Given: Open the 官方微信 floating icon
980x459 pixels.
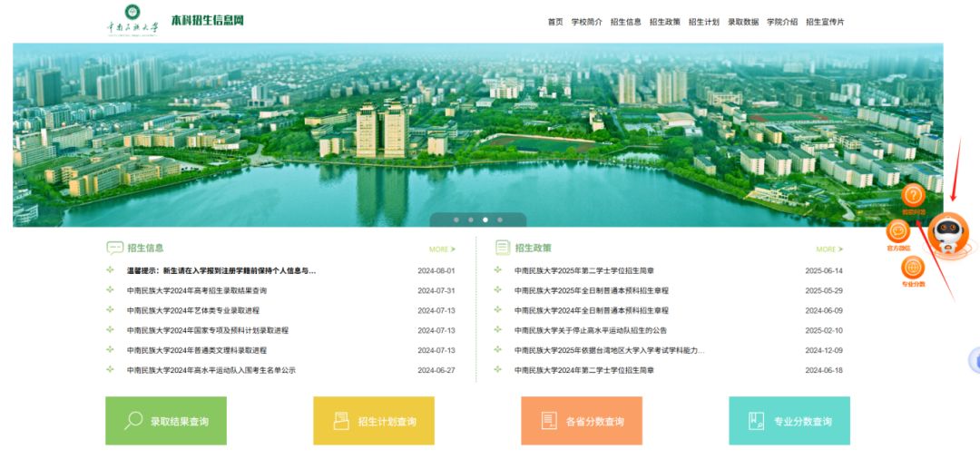Looking at the screenshot, I should (x=897, y=232).
